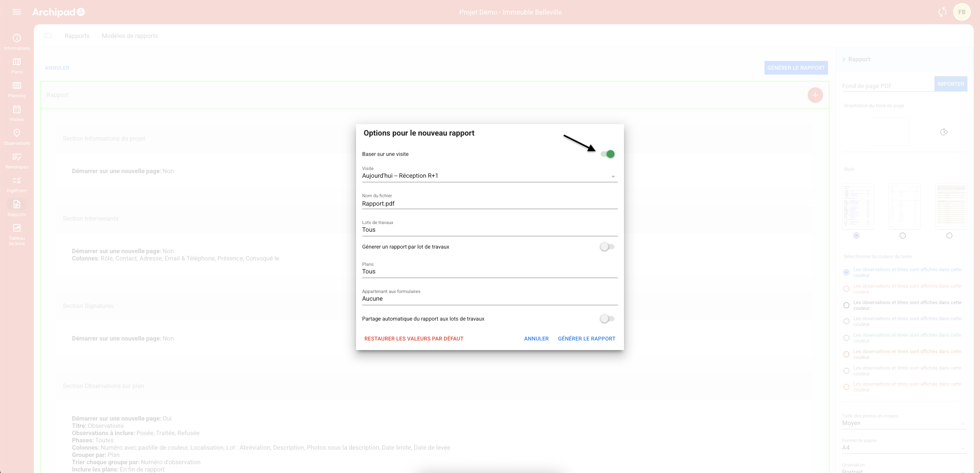Open Appartenant aux formulaires selector

pyautogui.click(x=489, y=299)
